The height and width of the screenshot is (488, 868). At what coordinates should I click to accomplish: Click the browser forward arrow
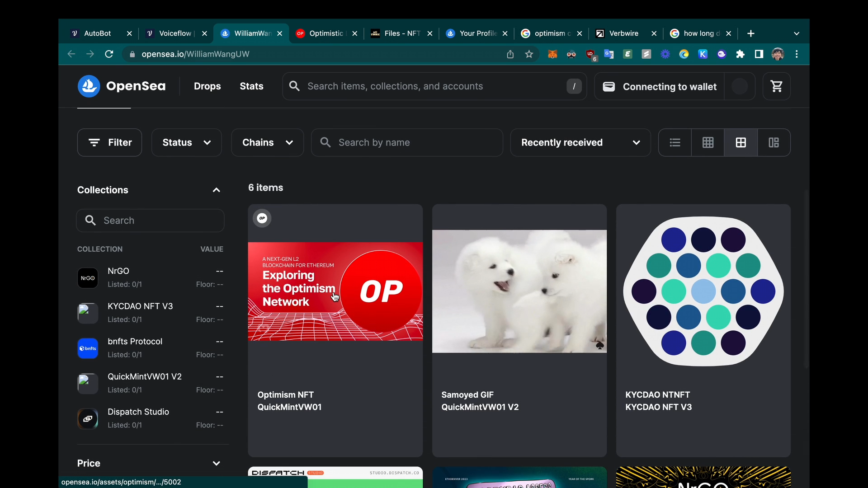[x=90, y=54]
